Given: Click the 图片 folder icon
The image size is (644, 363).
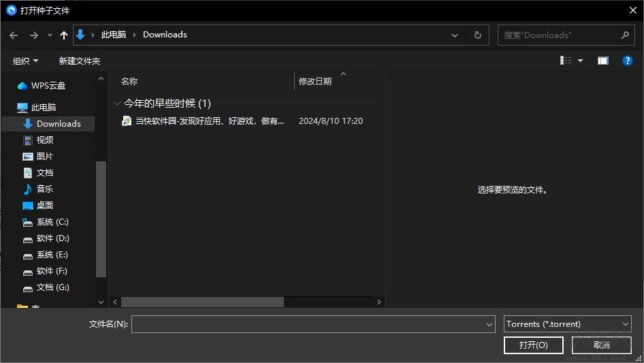Looking at the screenshot, I should click(x=27, y=157).
